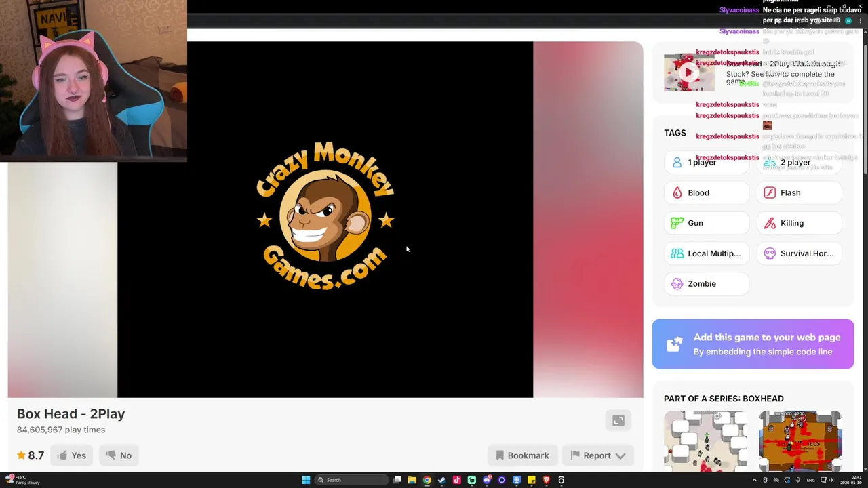Open the clock and date panel
This screenshot has width=868, height=488.
(850, 480)
